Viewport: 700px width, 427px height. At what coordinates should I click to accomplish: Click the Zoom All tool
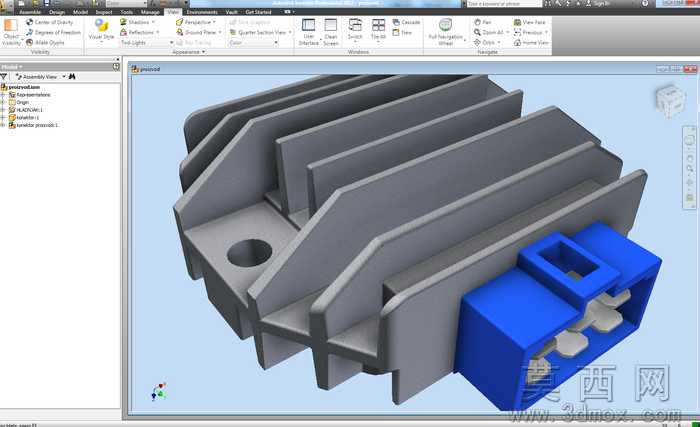pyautogui.click(x=488, y=32)
